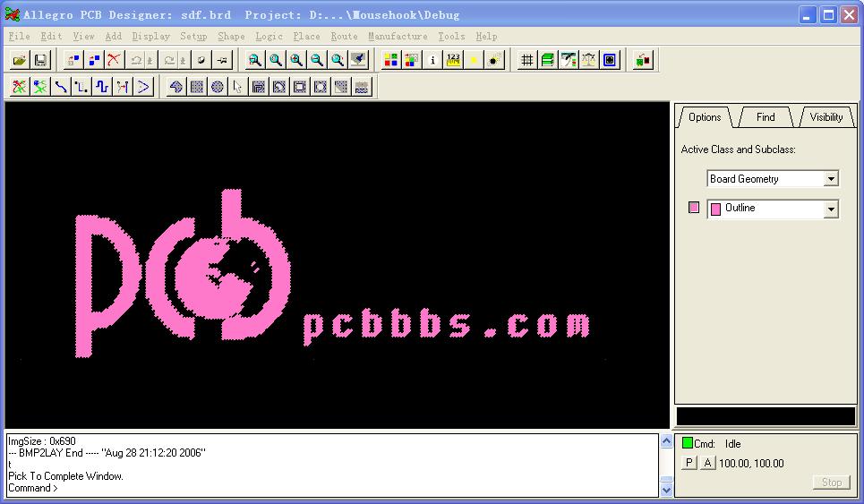Select the Shape Void circle icon
This screenshot has height=504, width=864.
point(321,87)
